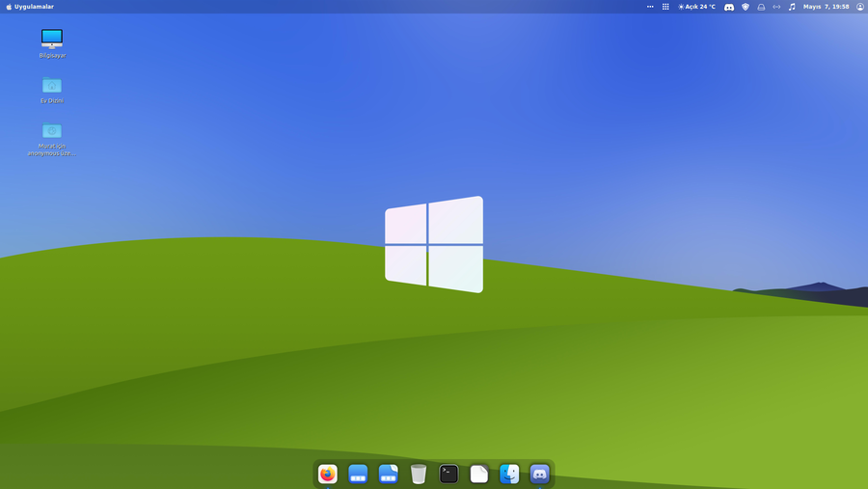Expand the three-dots overflow in top bar

(650, 7)
